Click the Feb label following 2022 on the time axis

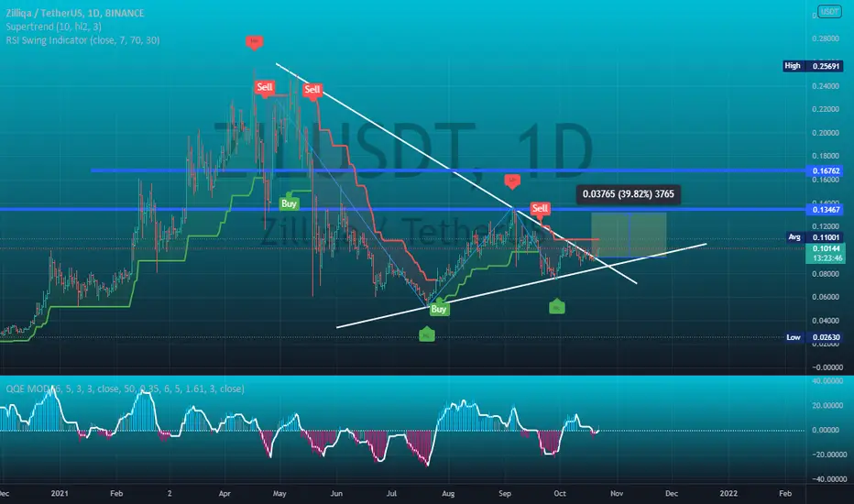785,493
